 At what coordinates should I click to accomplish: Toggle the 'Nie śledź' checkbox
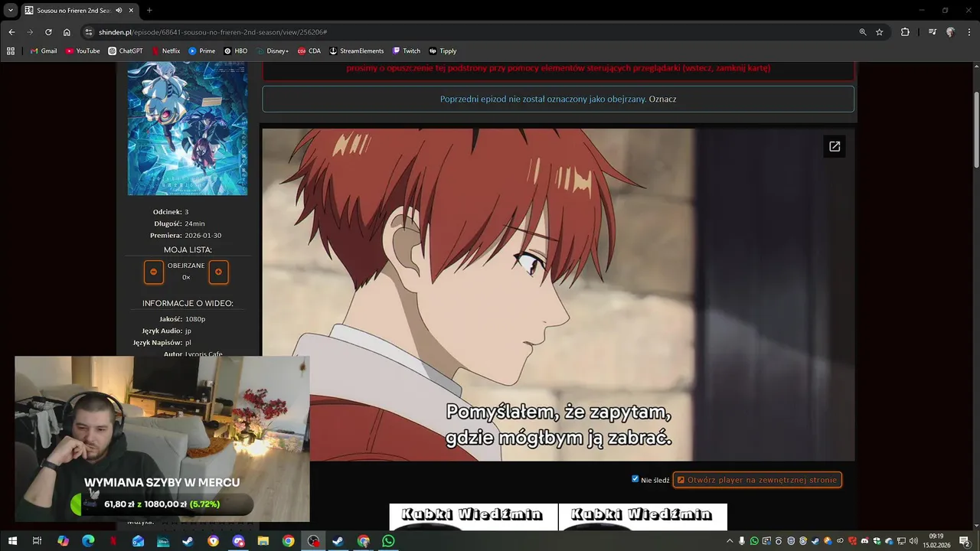635,479
